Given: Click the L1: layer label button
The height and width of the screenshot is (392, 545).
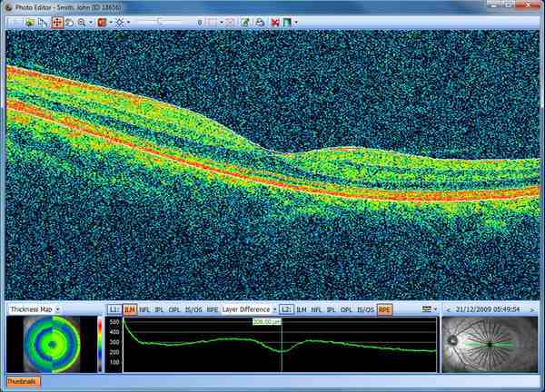Looking at the screenshot, I should coord(114,309).
